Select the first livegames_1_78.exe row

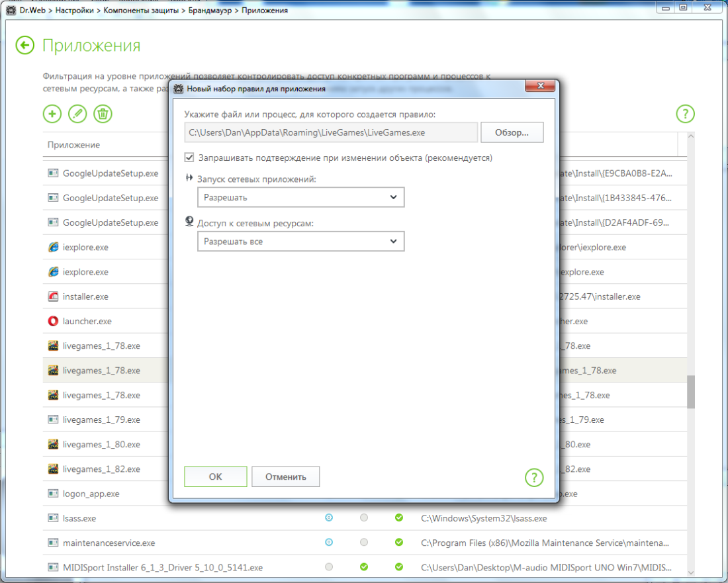point(365,346)
